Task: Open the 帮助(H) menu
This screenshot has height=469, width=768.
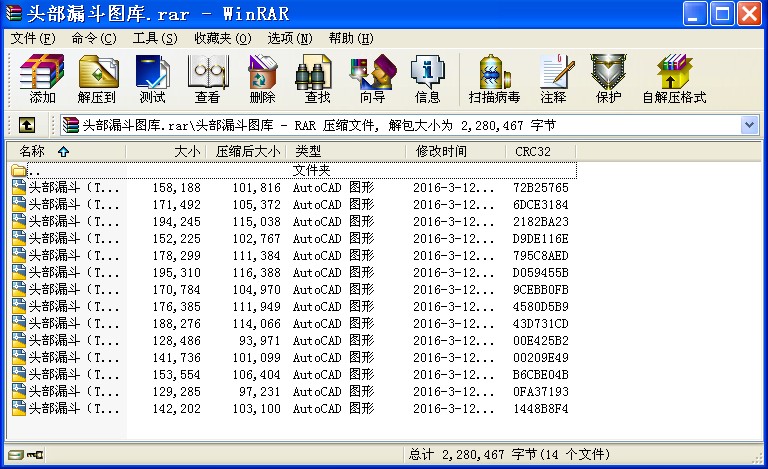Action: (x=351, y=38)
